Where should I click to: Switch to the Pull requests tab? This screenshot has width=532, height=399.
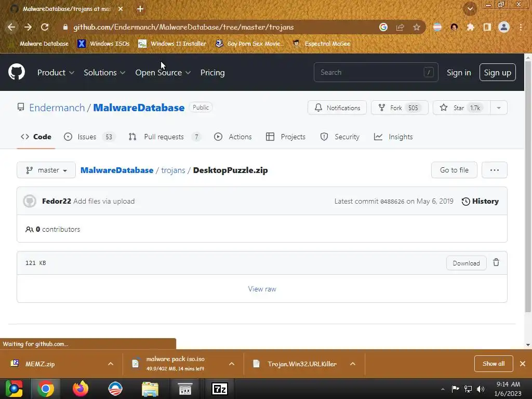click(165, 137)
